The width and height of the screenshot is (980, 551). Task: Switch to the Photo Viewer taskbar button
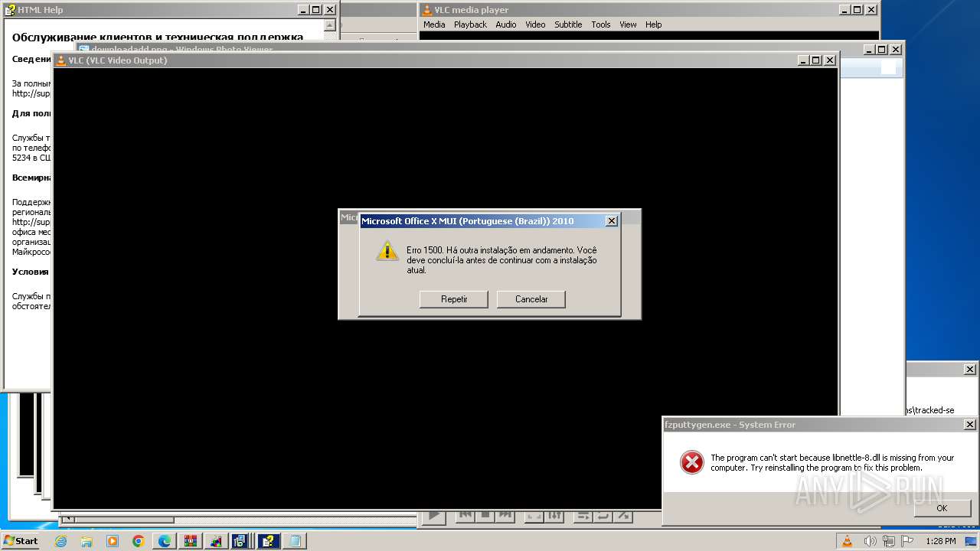[217, 541]
